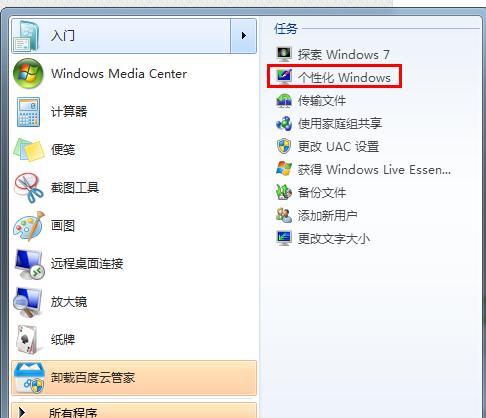This screenshot has height=418, width=486.
Task: Open Windows Media Center icon
Action: (x=28, y=73)
